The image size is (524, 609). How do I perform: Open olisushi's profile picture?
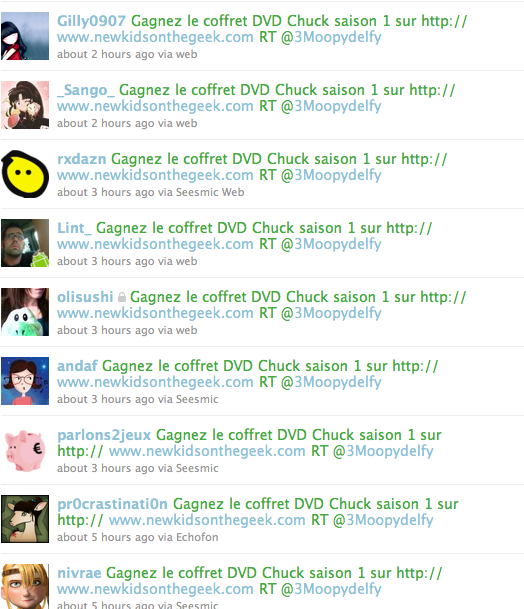pos(25,312)
